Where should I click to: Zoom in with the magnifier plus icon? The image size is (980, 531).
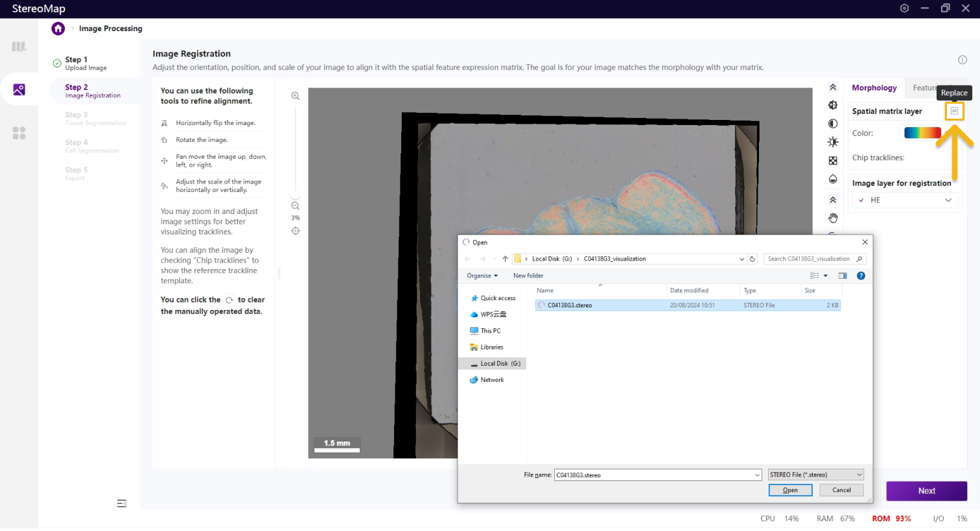tap(296, 96)
